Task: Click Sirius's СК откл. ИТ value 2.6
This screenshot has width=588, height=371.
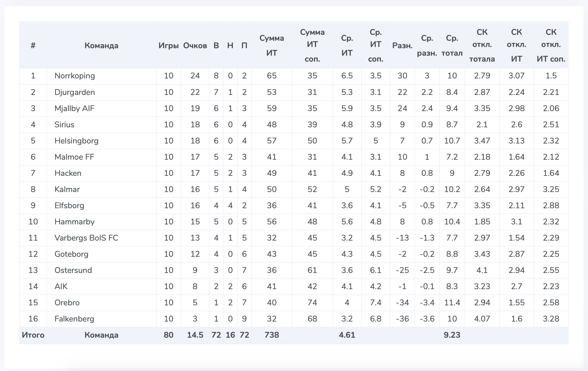Action: [516, 124]
